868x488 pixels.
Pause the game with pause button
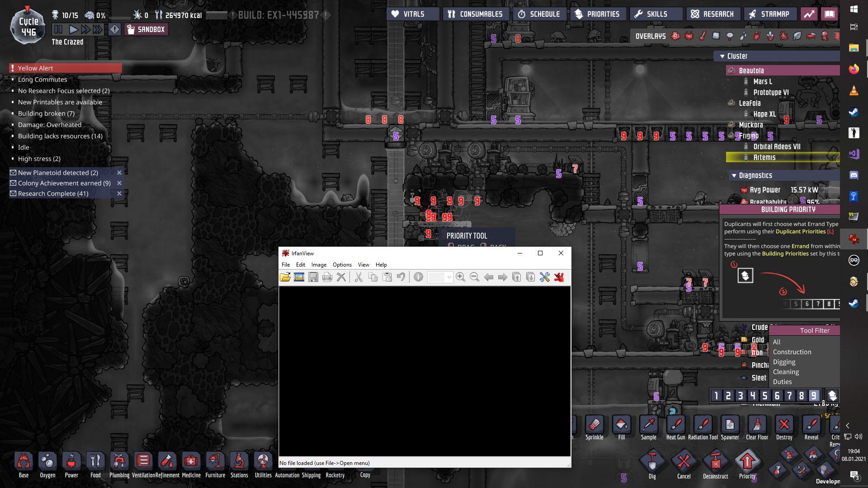58,30
